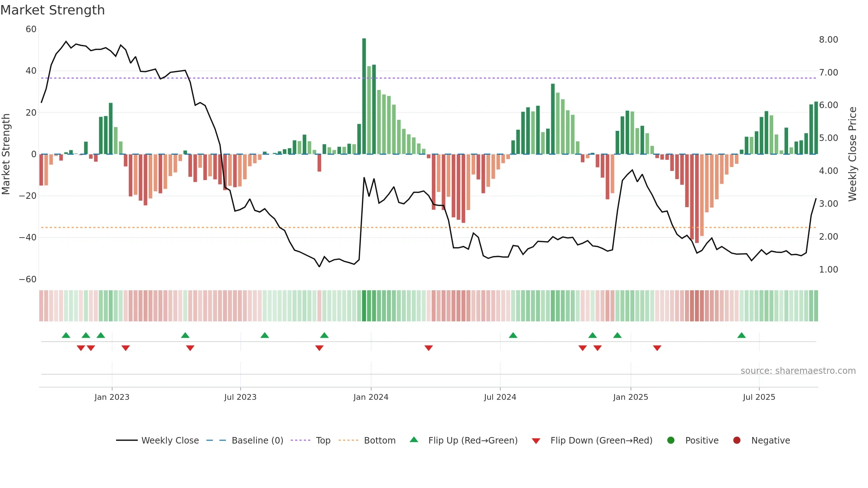This screenshot has width=868, height=488.
Task: Click the Jan 2025 x-axis label
Action: [631, 397]
